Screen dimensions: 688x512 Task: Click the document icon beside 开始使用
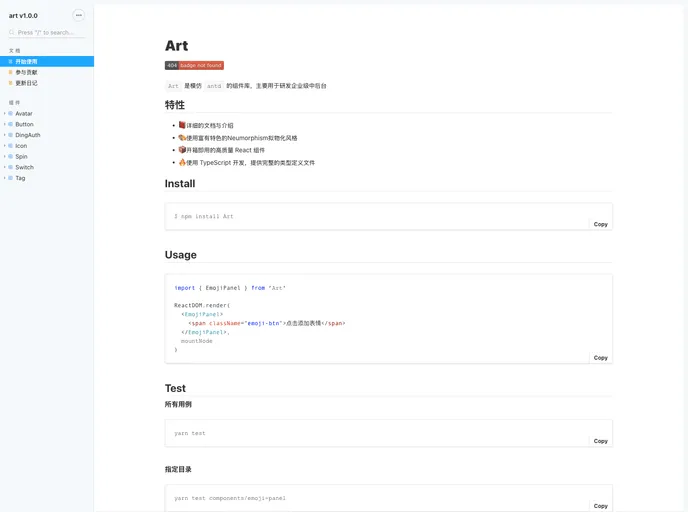[x=11, y=61]
